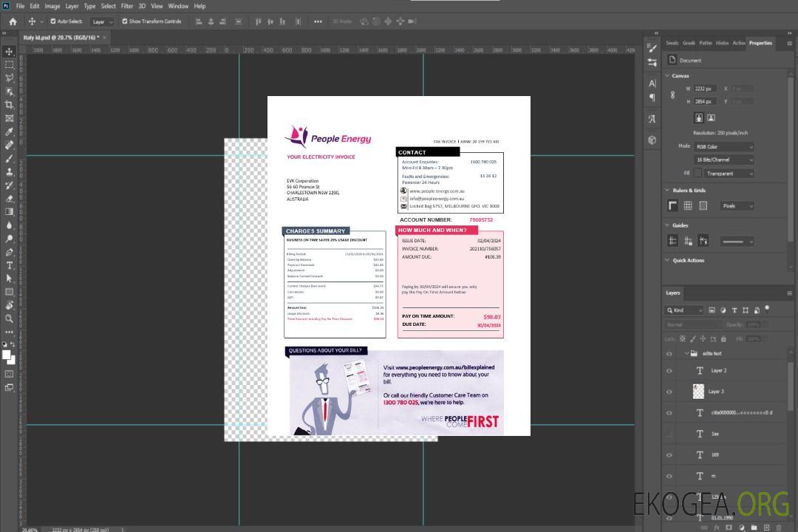Select the Eyedropper tool
Screen dimensions: 798x532
(10, 132)
